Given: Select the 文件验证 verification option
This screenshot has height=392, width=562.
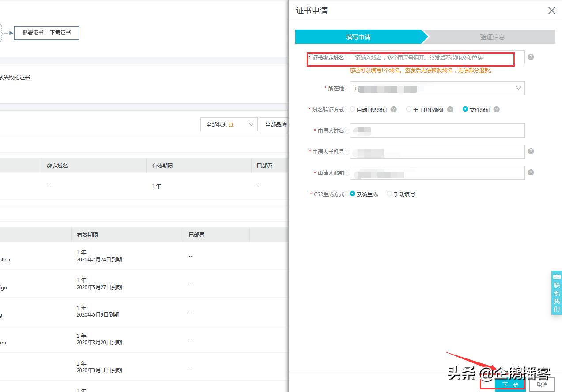Looking at the screenshot, I should (465, 109).
